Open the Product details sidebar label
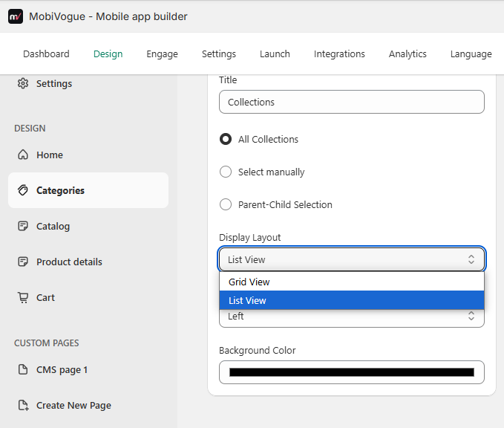504x428 pixels. pyautogui.click(x=69, y=262)
